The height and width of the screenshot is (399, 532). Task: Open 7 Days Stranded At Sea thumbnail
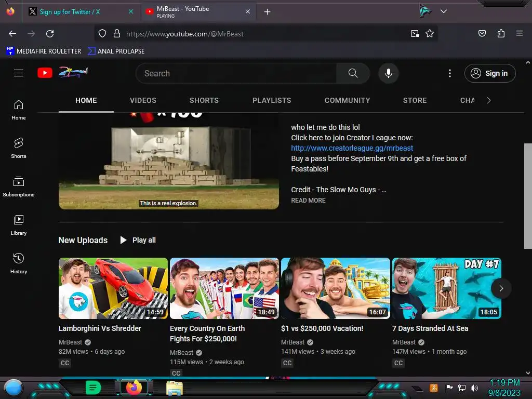click(446, 288)
